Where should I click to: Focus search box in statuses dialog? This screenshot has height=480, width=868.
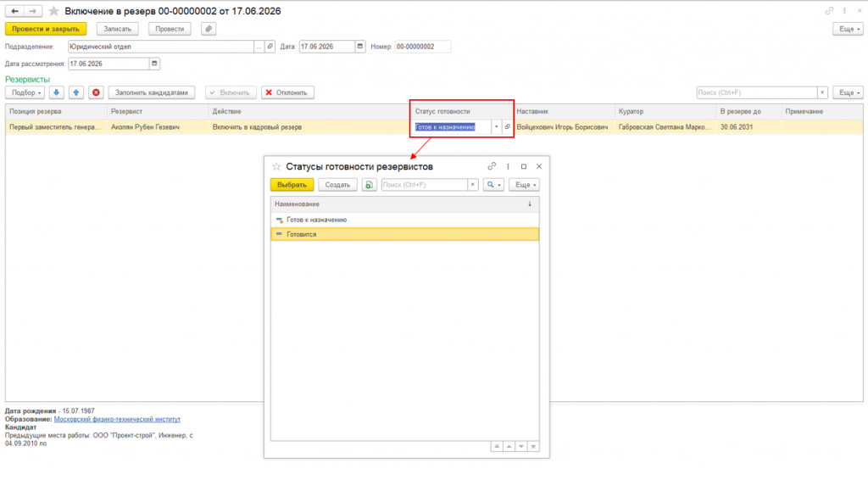point(424,185)
